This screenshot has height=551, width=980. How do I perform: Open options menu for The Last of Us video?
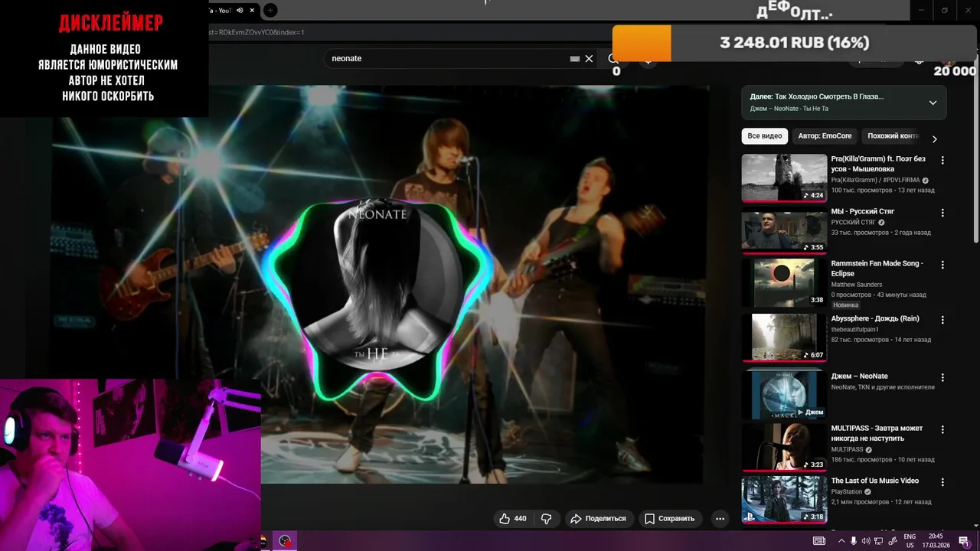(x=942, y=482)
